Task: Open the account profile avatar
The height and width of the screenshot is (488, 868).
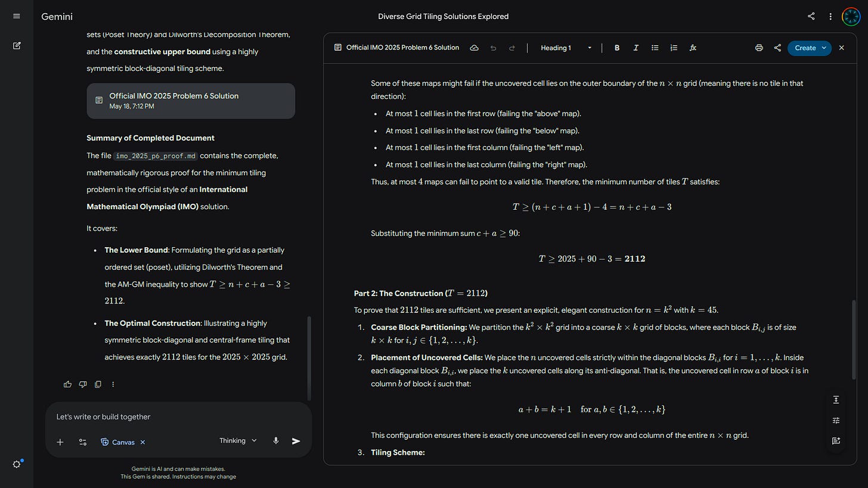Action: click(x=851, y=16)
